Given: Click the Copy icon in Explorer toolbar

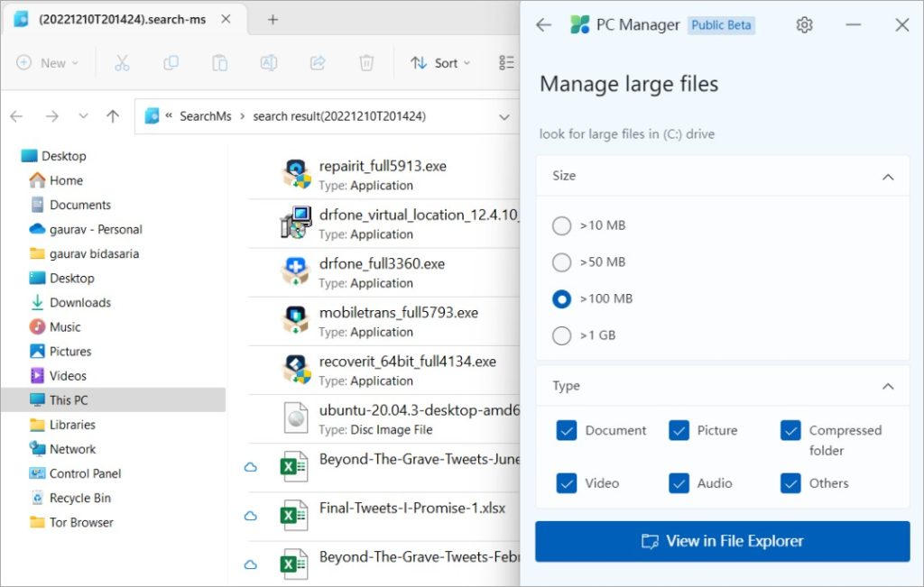Looking at the screenshot, I should [x=171, y=63].
